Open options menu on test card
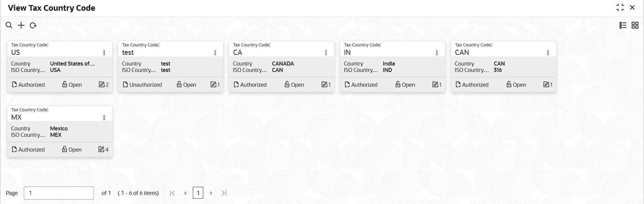 215,53
